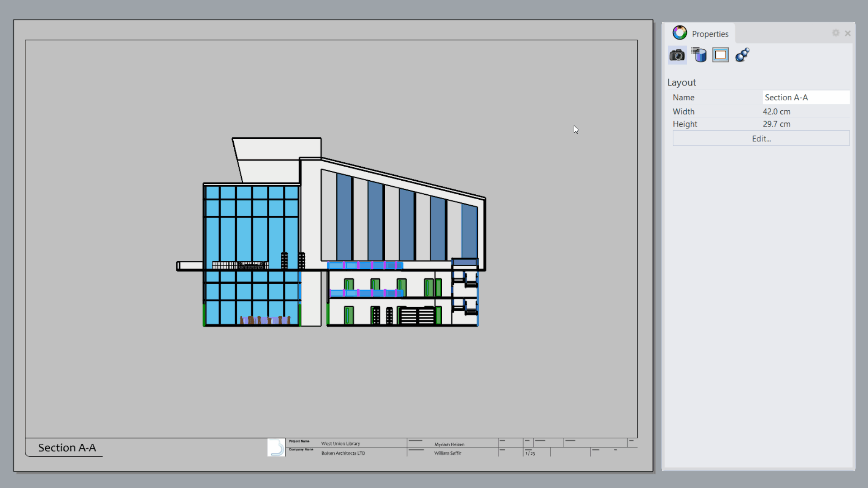
Task: Open the Properties panel gear options
Action: tap(835, 33)
